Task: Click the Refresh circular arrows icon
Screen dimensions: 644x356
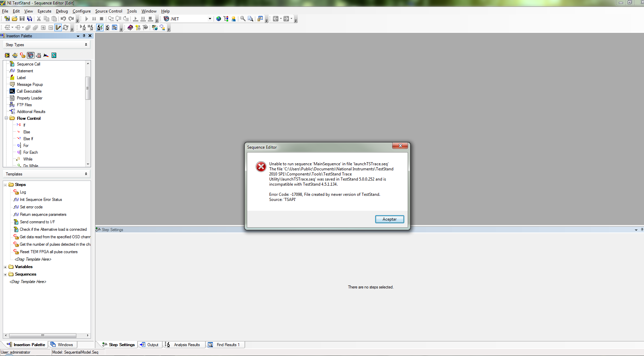Action: pos(66,27)
